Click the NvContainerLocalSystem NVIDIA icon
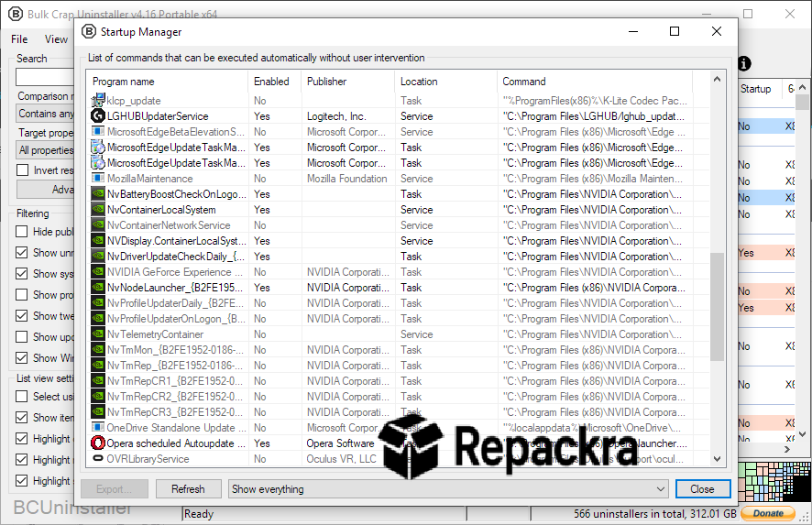 click(x=98, y=209)
